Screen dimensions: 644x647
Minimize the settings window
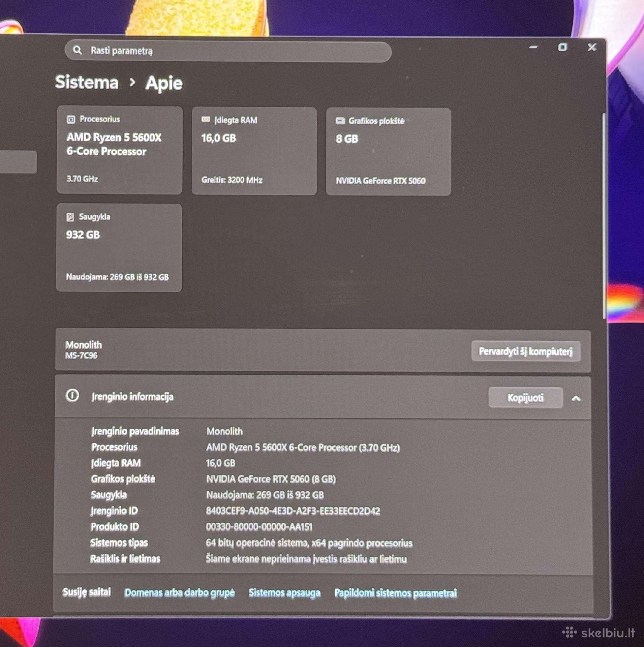pyautogui.click(x=533, y=47)
